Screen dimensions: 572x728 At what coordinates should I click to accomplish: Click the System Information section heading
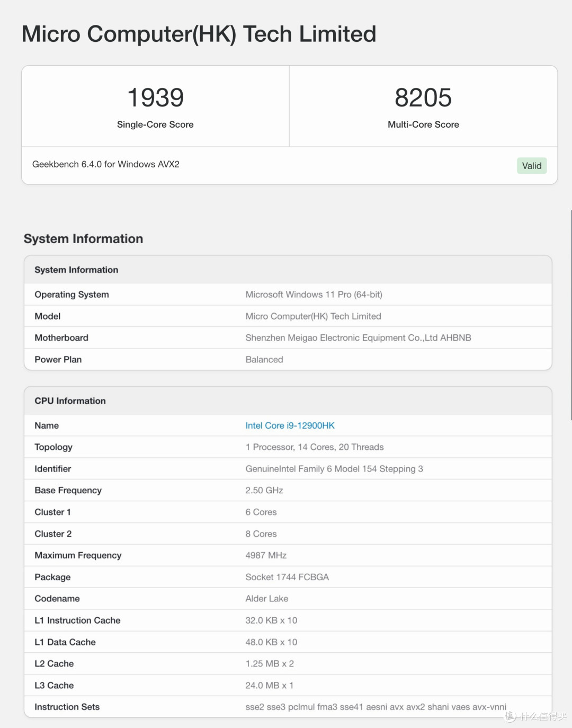pyautogui.click(x=83, y=239)
